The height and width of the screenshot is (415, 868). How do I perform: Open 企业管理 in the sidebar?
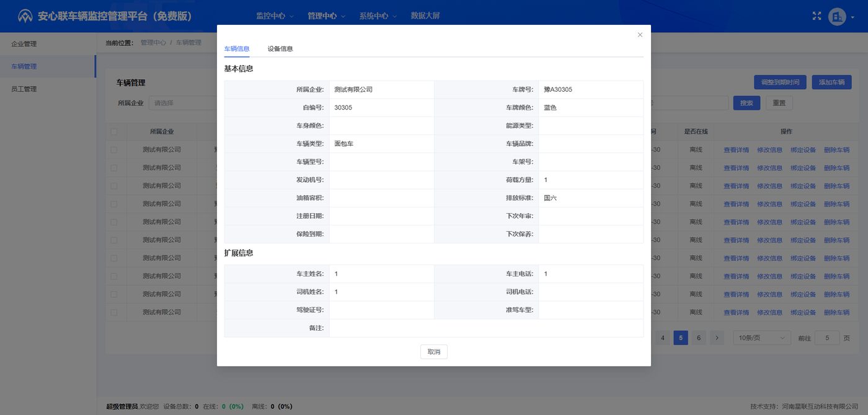pos(48,44)
